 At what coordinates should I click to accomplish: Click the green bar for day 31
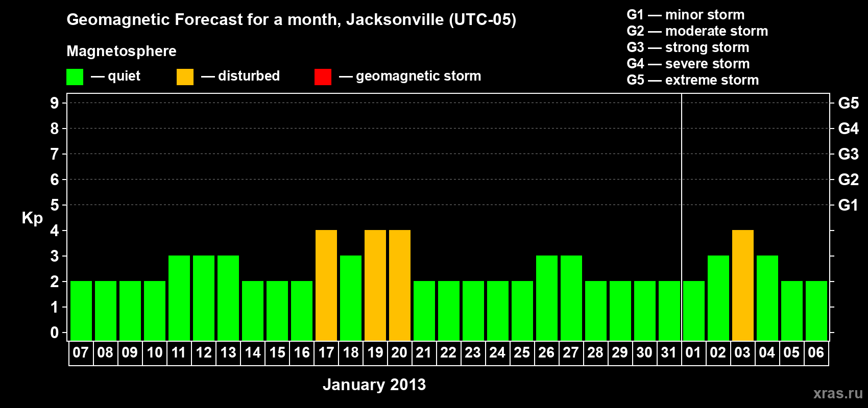(669, 311)
